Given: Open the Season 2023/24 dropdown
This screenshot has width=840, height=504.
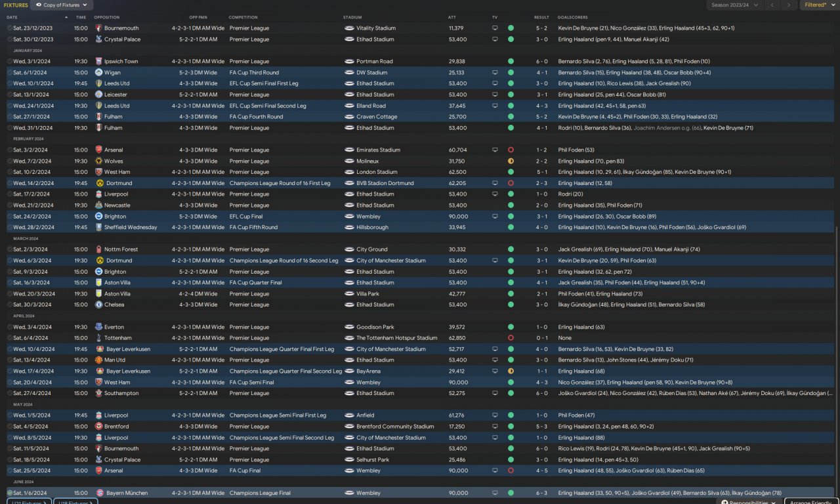Looking at the screenshot, I should coord(734,5).
